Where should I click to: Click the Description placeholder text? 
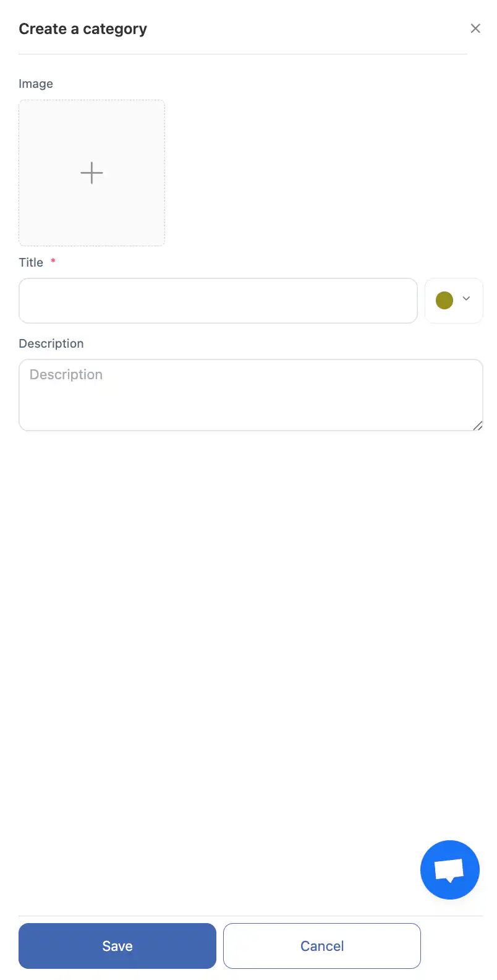pyautogui.click(x=66, y=374)
